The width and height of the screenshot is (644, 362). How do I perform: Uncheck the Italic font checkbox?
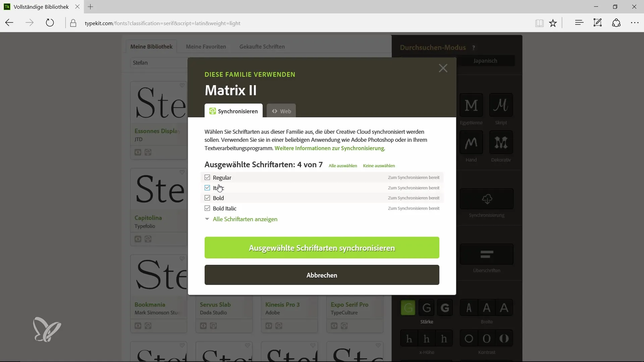click(207, 188)
